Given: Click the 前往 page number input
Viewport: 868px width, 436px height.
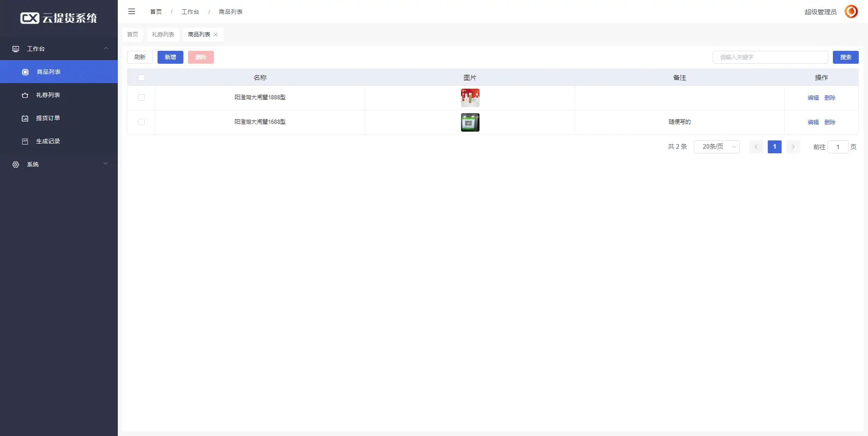Looking at the screenshot, I should coord(838,147).
